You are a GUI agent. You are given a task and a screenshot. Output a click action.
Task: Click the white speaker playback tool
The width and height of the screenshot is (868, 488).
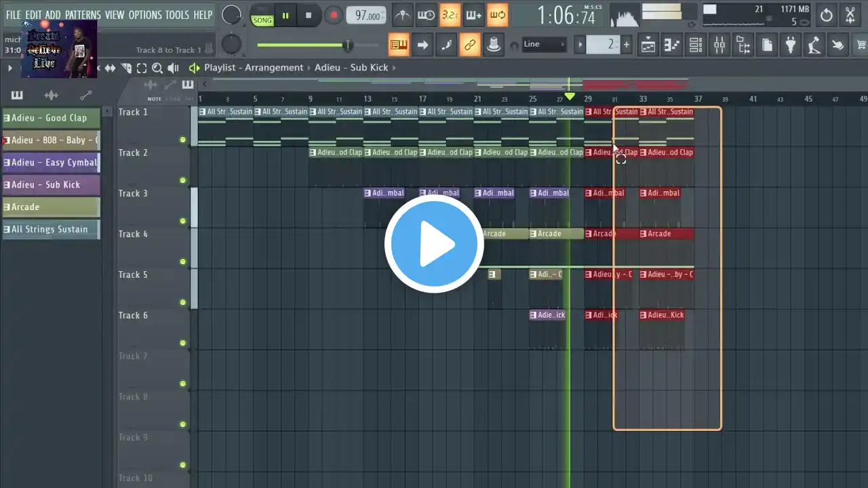(173, 68)
